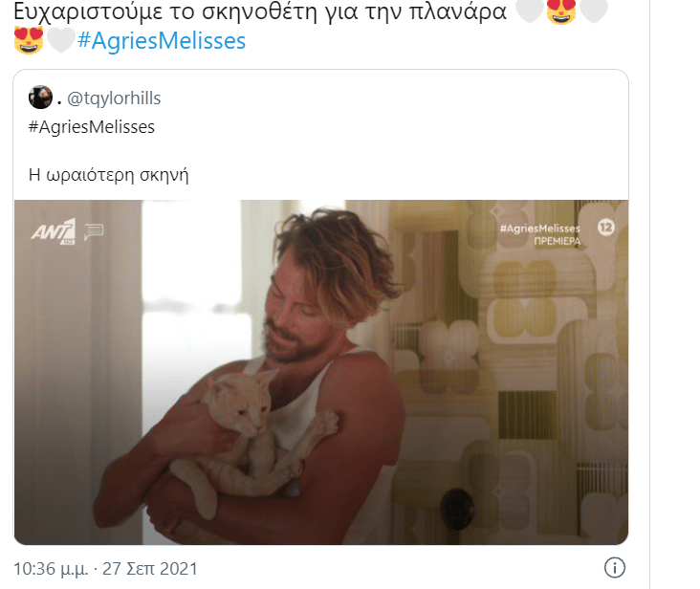This screenshot has width=700, height=589.
Task: Open the video thumbnail of man holding cat
Action: pyautogui.click(x=321, y=372)
